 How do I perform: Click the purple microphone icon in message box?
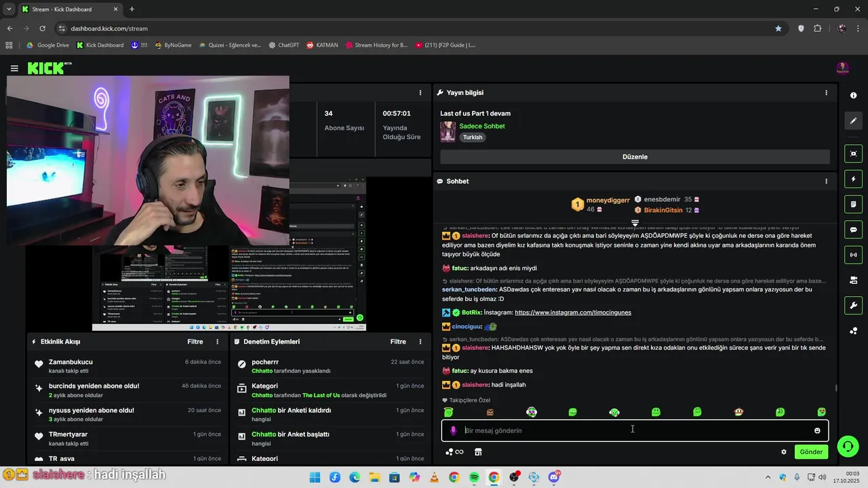[454, 430]
